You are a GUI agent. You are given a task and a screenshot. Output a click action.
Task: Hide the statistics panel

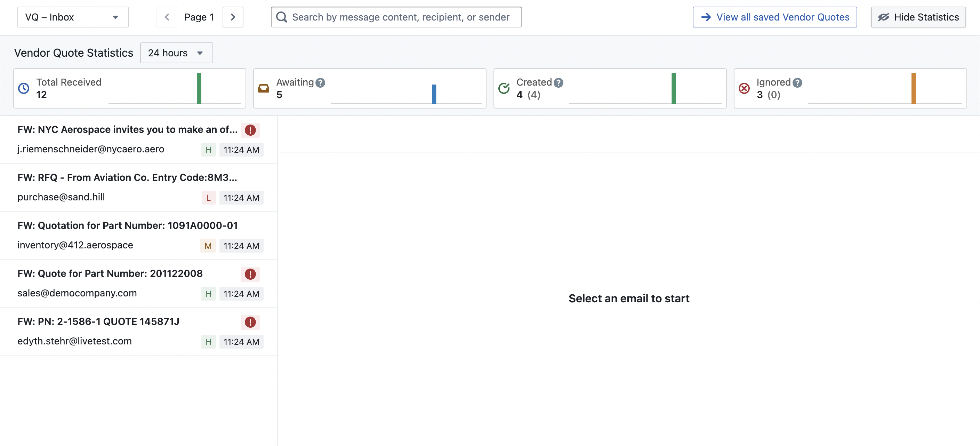point(918,17)
